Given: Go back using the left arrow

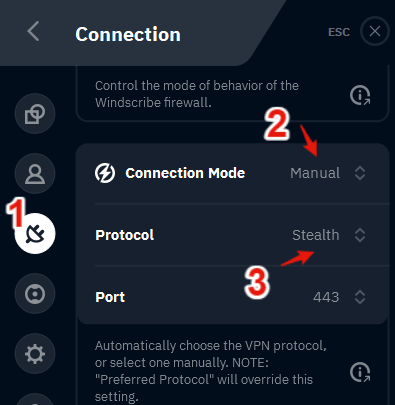Looking at the screenshot, I should [33, 31].
